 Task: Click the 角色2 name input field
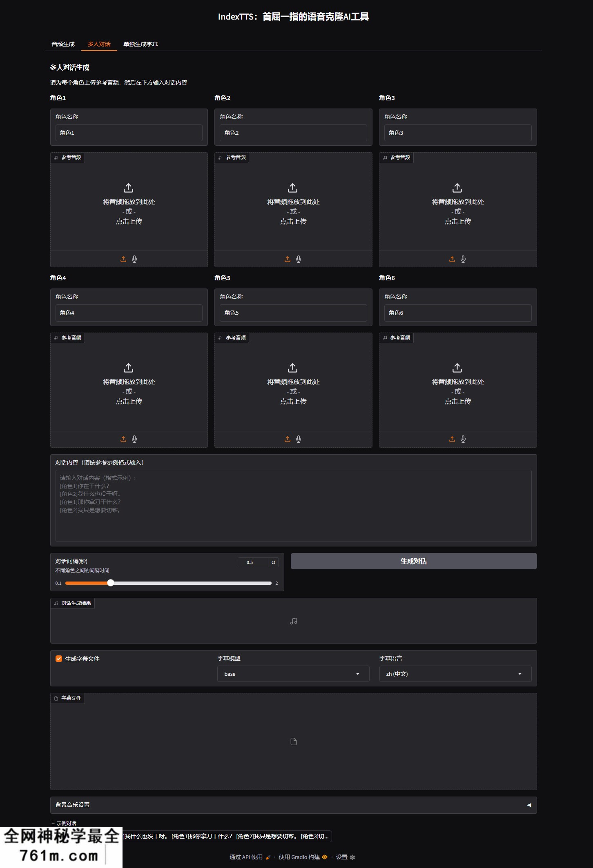click(x=293, y=133)
